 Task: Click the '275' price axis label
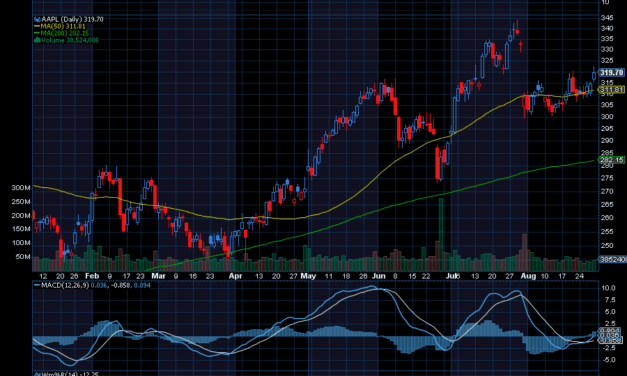click(x=607, y=178)
